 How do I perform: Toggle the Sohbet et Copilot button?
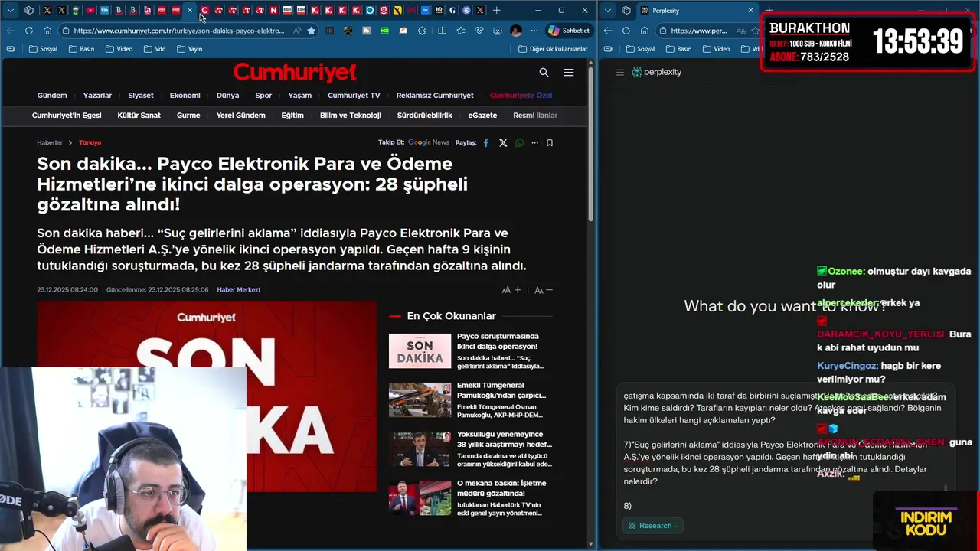pyautogui.click(x=569, y=31)
